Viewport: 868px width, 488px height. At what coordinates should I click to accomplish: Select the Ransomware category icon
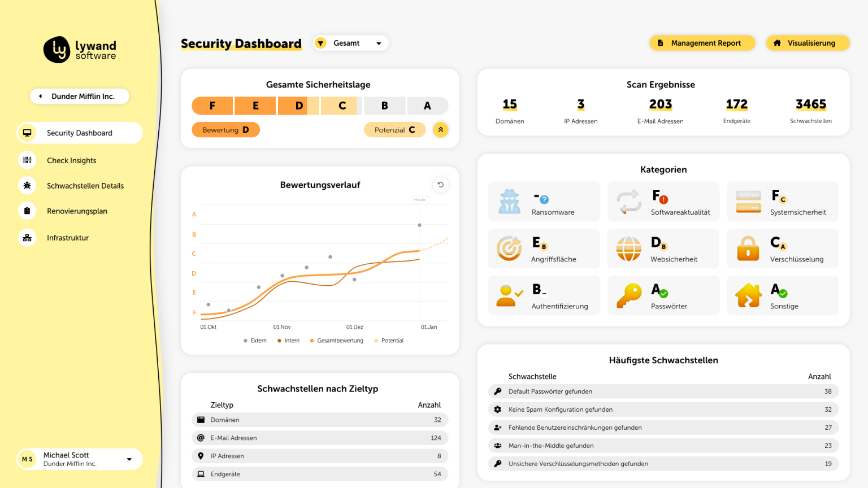click(509, 202)
